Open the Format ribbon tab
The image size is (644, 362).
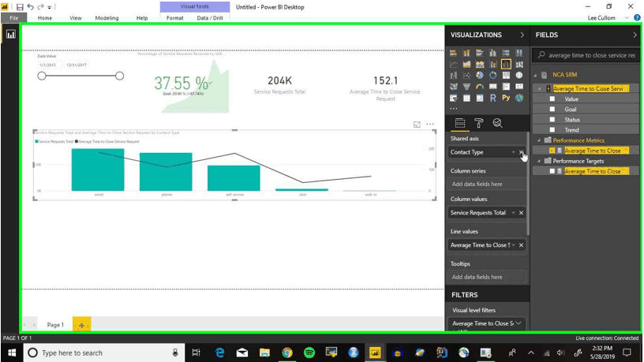(175, 17)
